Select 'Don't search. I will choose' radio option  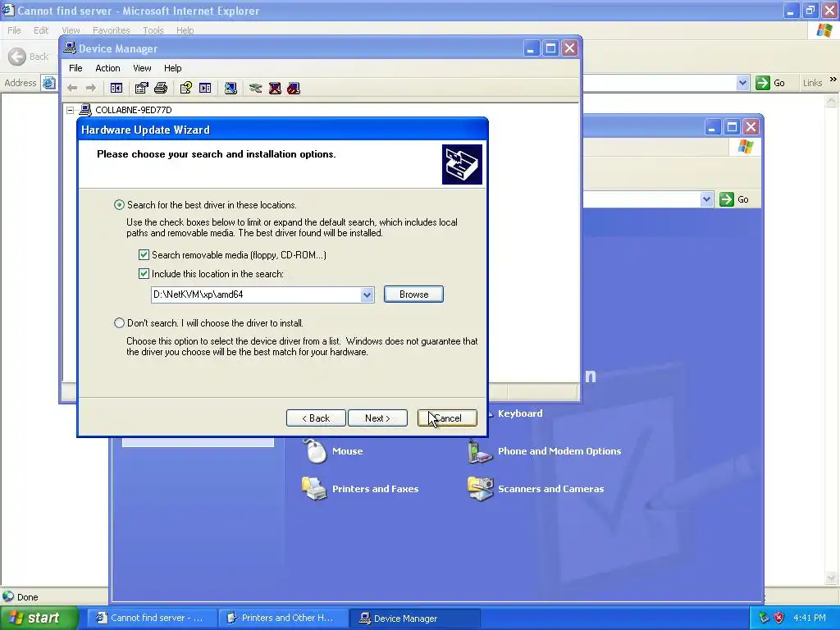(x=119, y=323)
